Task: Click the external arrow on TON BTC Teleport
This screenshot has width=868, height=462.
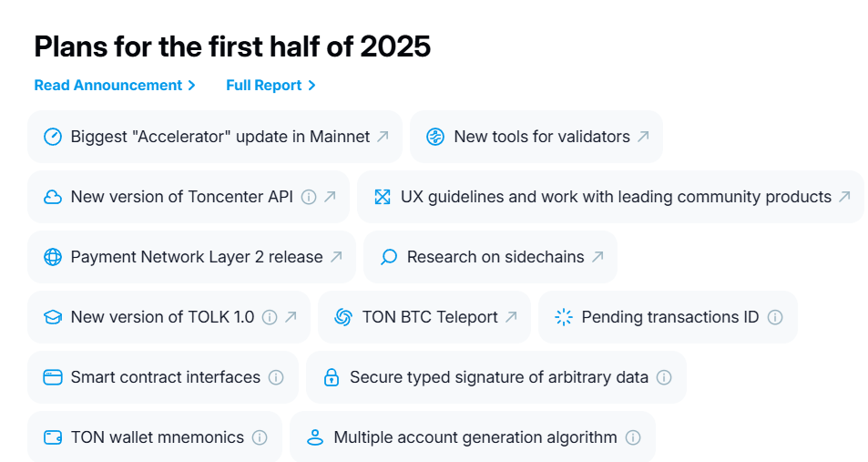Action: click(511, 317)
